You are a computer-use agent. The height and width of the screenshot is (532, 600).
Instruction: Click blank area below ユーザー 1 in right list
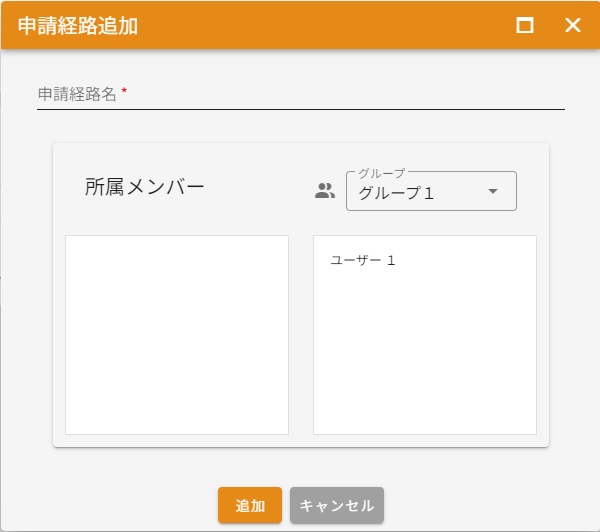pyautogui.click(x=425, y=360)
